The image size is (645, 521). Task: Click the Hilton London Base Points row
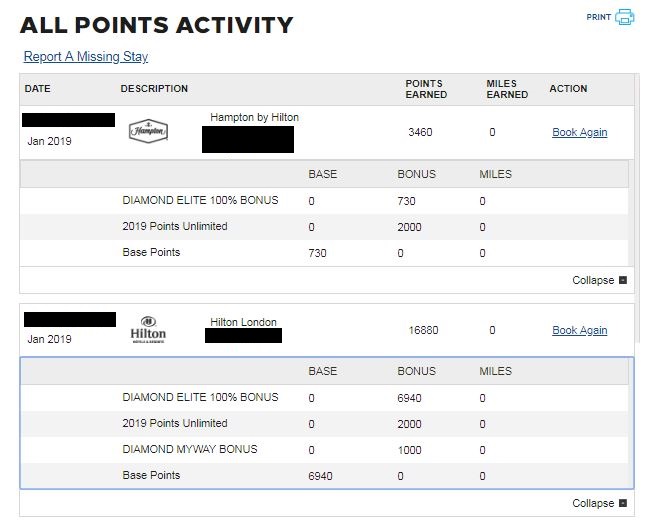[x=151, y=475]
